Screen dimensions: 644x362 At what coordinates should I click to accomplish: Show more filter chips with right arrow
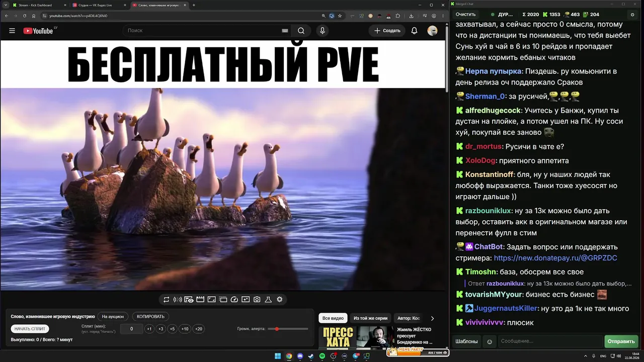[432, 318]
